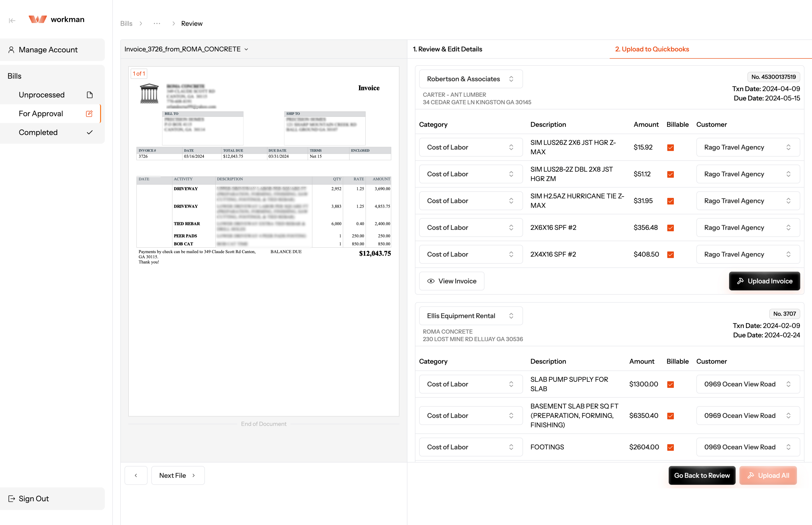Open customer dropdown for BASEMENT SLAB row
The width and height of the screenshot is (812, 525).
[748, 416]
